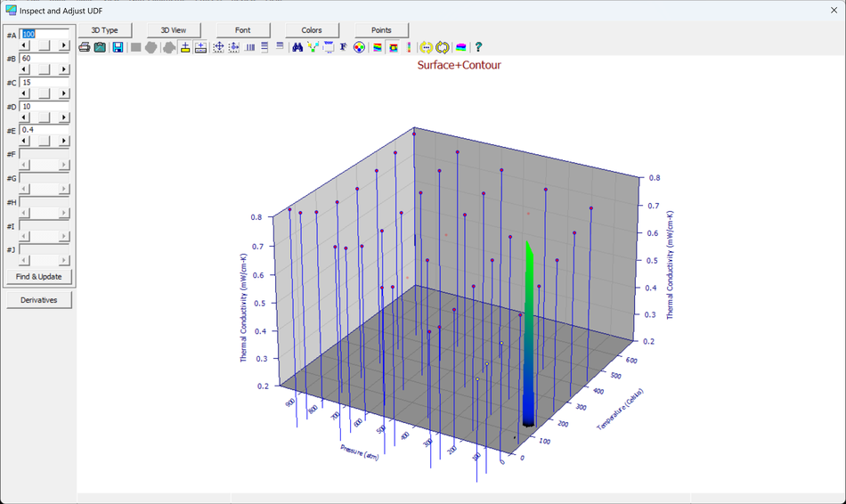Viewport: 846px width, 504px height.
Task: Click the gray puzzle-shaped toolbar icon
Action: 169,47
